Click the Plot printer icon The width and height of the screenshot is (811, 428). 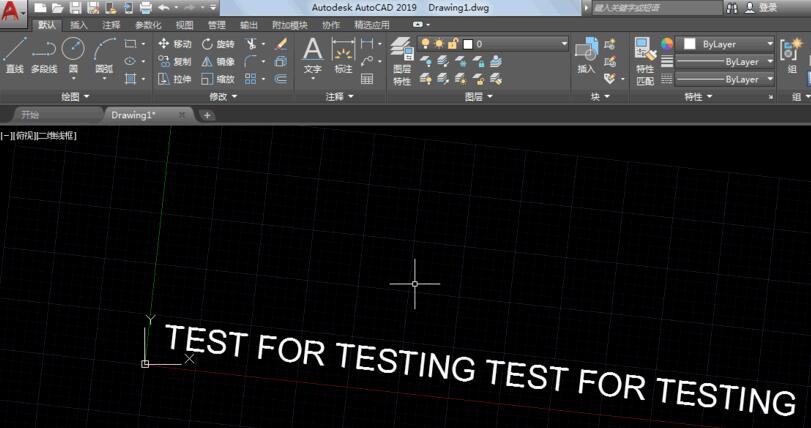tap(145, 8)
